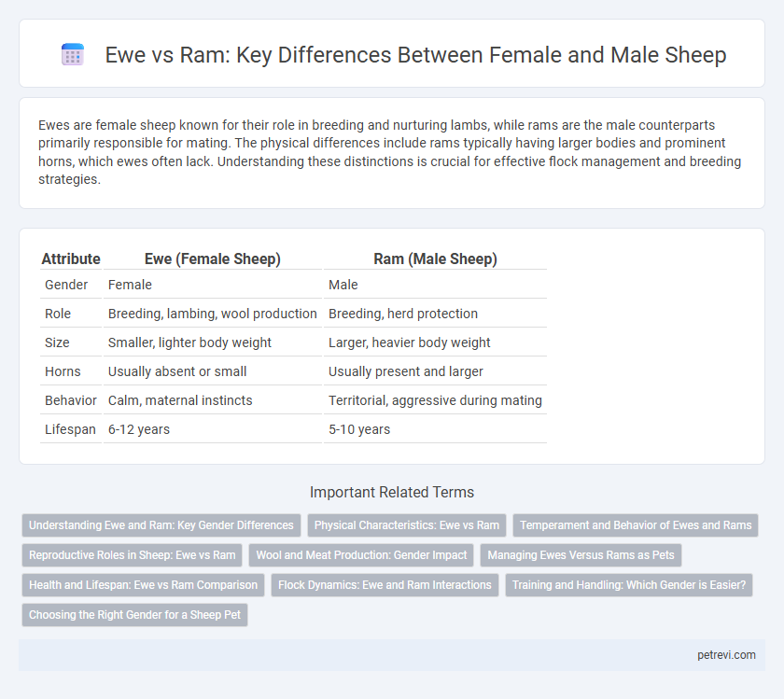Open Reproductive Roles in Sheep: Ewe vs Ram
The image size is (784, 699).
[132, 555]
